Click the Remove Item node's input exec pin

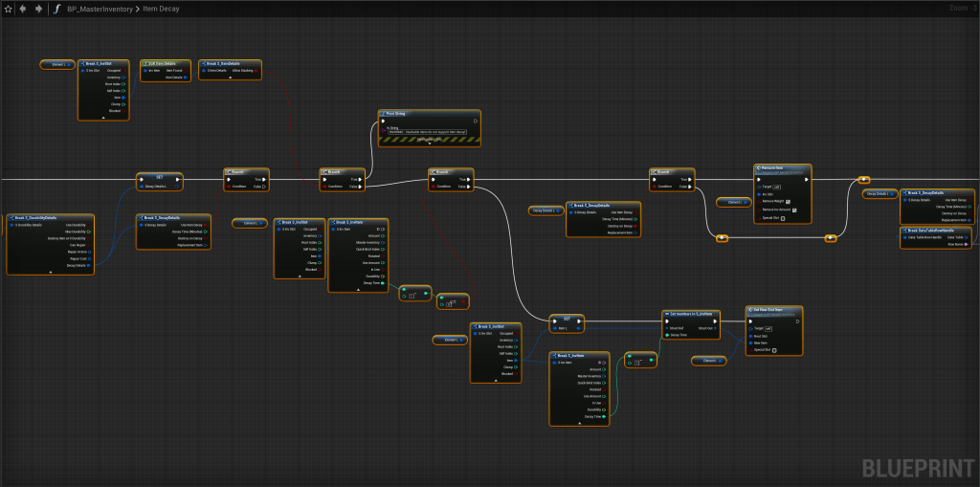click(x=757, y=179)
